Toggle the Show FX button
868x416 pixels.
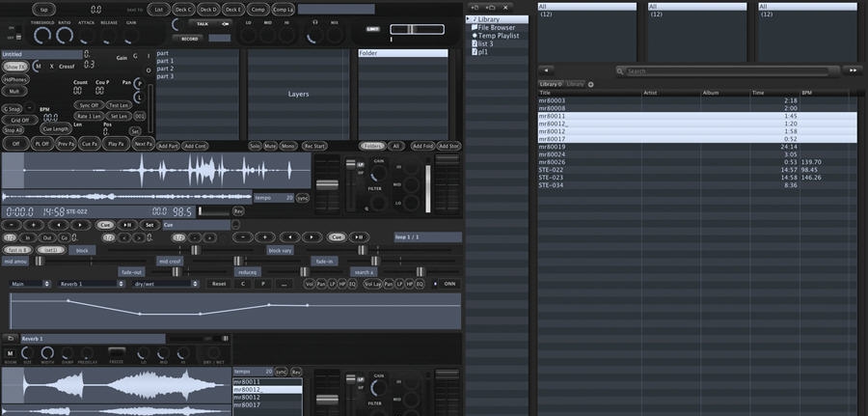click(14, 67)
